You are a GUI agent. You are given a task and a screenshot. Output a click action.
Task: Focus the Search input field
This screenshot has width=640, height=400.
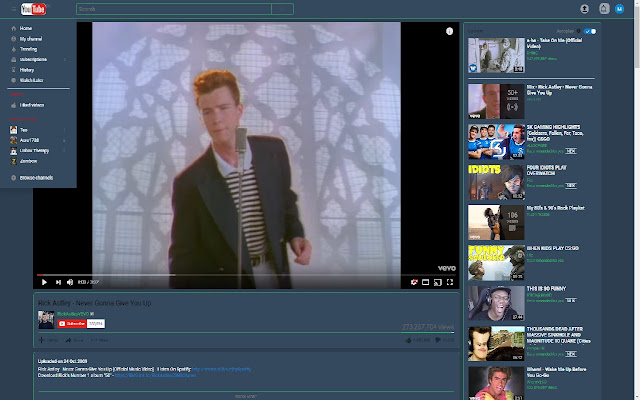[x=174, y=9]
